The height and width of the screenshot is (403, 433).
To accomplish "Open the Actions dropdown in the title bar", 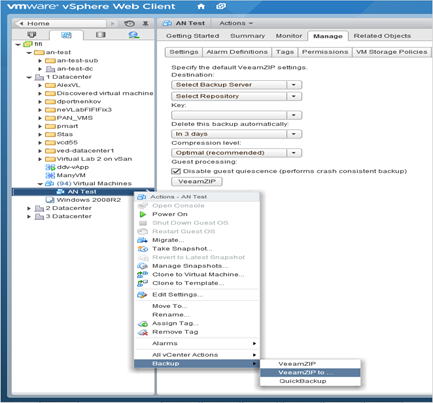I will (236, 23).
